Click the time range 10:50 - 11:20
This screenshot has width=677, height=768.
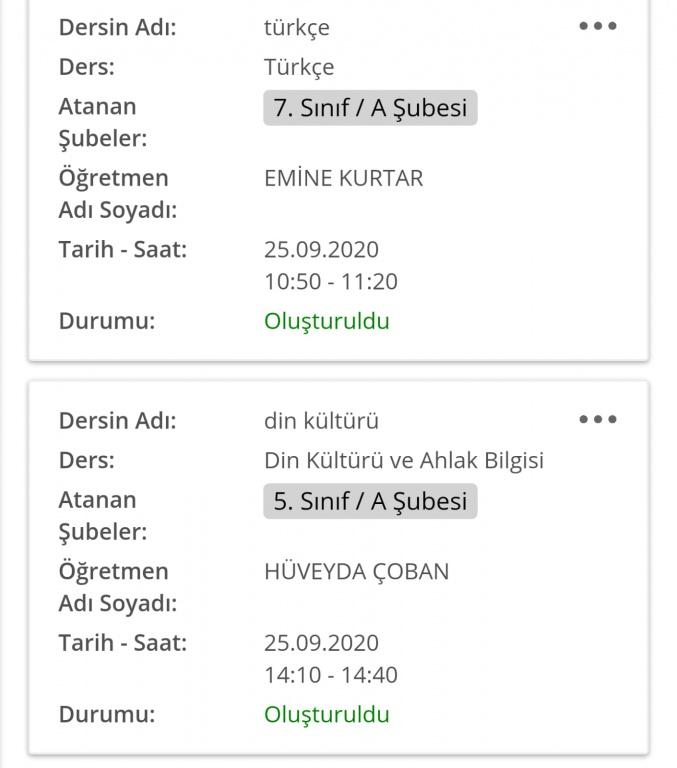click(330, 282)
